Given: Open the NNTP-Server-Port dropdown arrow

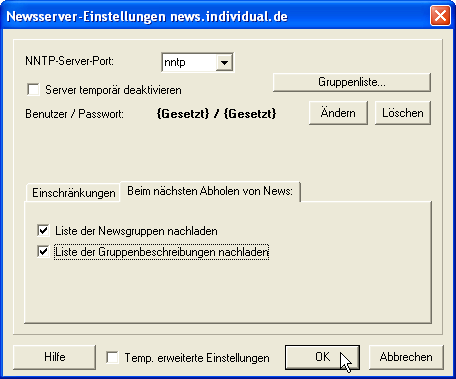Looking at the screenshot, I should 224,62.
